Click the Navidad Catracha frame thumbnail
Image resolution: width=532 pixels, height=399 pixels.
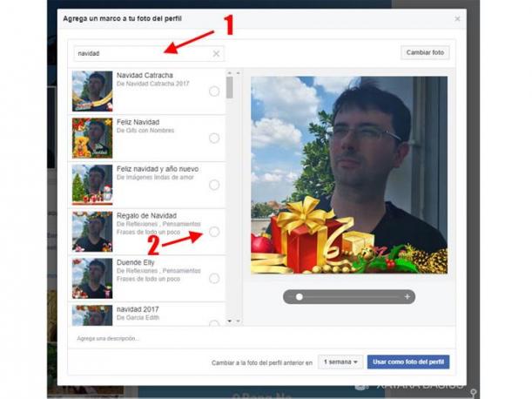pos(92,91)
